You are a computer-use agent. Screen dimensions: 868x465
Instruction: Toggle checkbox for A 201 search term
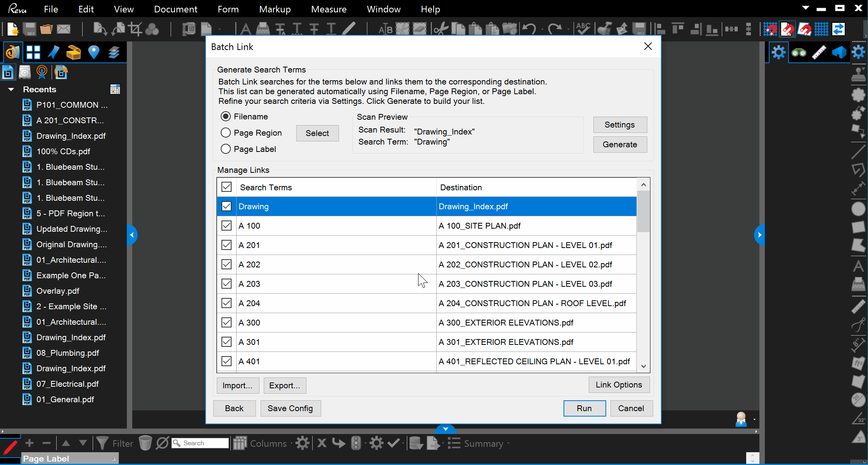[226, 245]
